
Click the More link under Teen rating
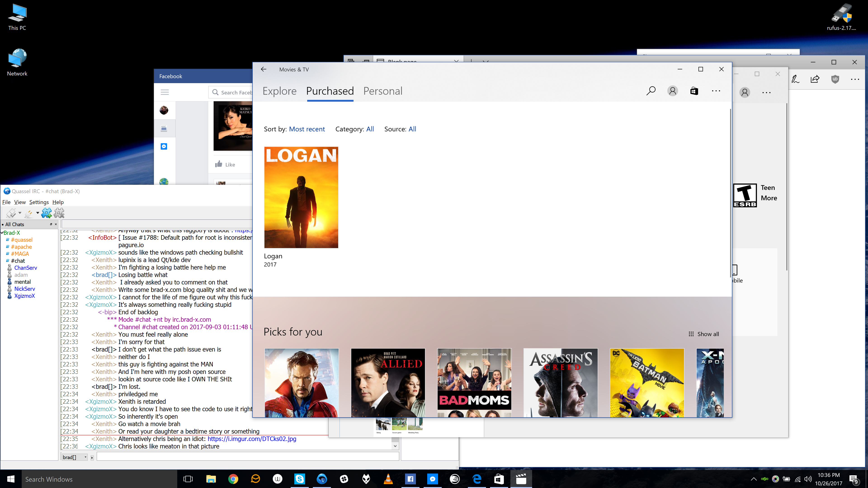coord(769,198)
